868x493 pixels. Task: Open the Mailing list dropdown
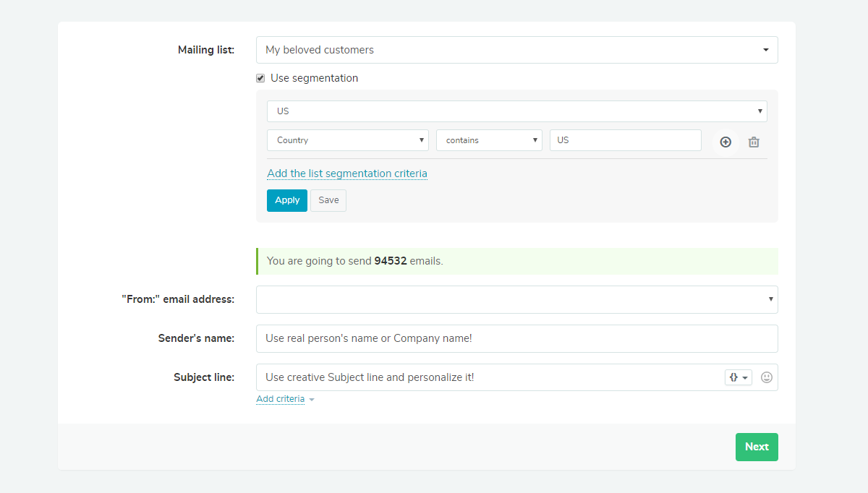point(516,50)
